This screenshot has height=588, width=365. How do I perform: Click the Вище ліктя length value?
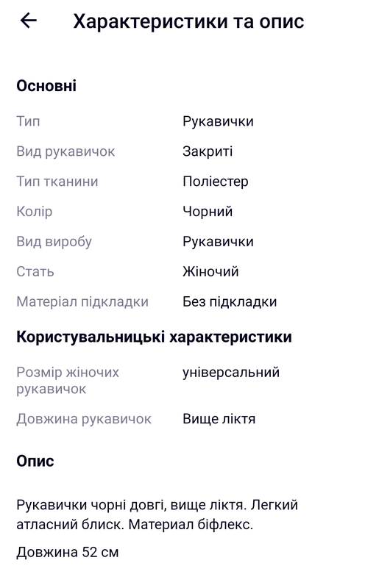(x=219, y=419)
